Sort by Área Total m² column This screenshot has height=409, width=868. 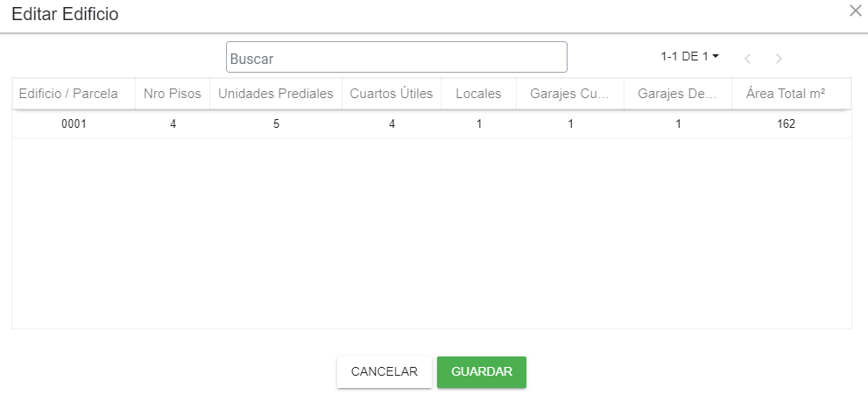coord(786,94)
